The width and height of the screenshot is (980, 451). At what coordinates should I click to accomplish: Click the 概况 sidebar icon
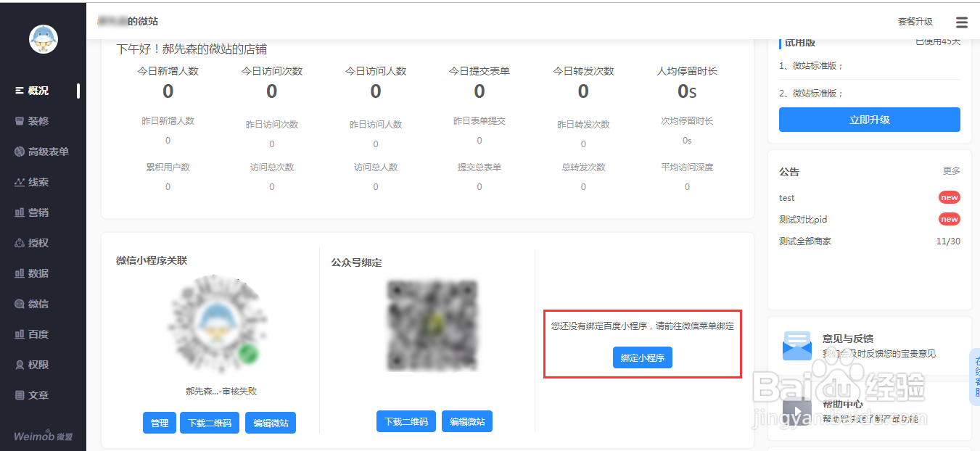20,91
